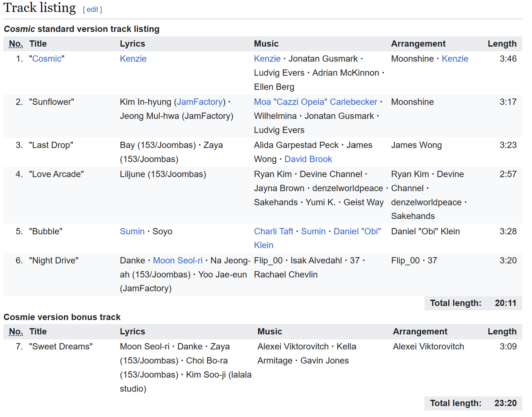This screenshot has height=417, width=532.
Task: Open Sumin link in Bubble music credits
Action: (313, 231)
